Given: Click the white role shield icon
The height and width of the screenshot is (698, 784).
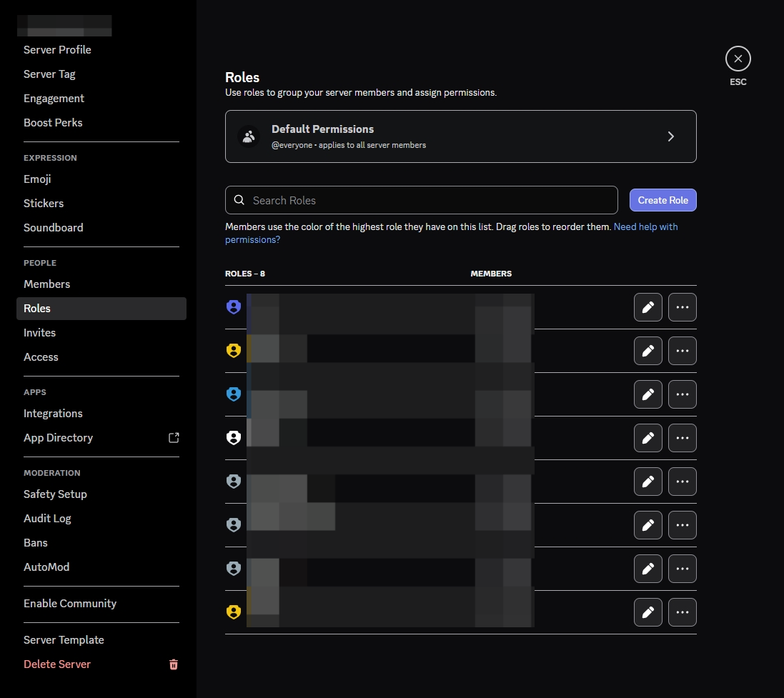Looking at the screenshot, I should (x=234, y=438).
